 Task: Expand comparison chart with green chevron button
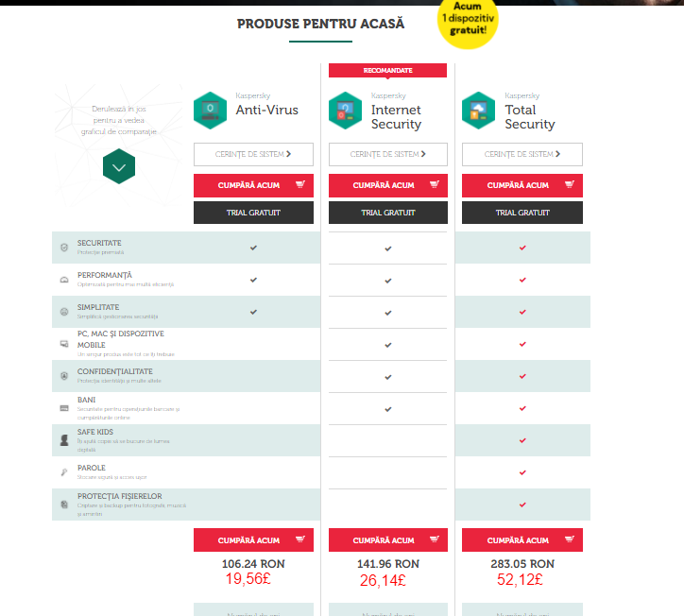click(x=119, y=167)
